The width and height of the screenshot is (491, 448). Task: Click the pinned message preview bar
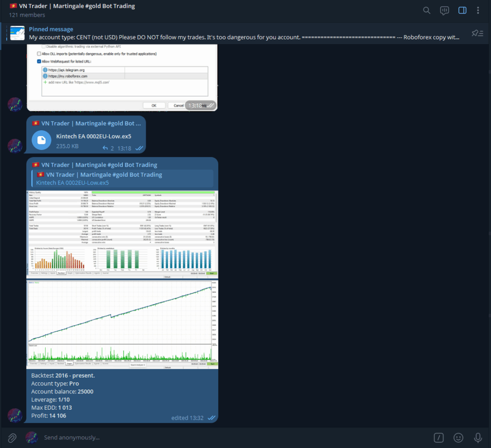click(240, 33)
